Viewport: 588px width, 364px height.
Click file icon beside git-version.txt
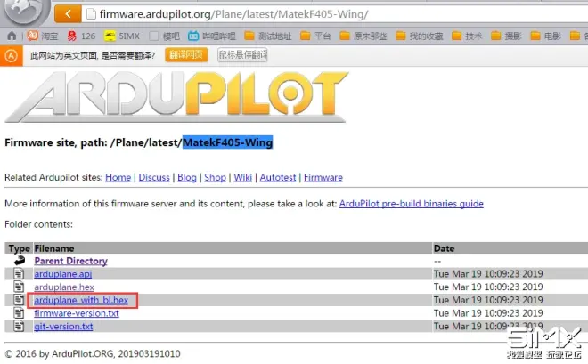tap(19, 326)
